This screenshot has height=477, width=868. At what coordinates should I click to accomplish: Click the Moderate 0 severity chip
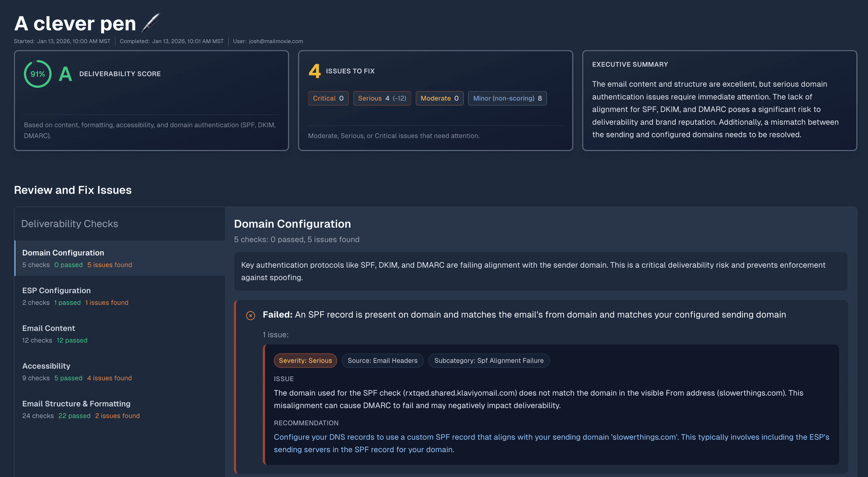click(x=439, y=98)
